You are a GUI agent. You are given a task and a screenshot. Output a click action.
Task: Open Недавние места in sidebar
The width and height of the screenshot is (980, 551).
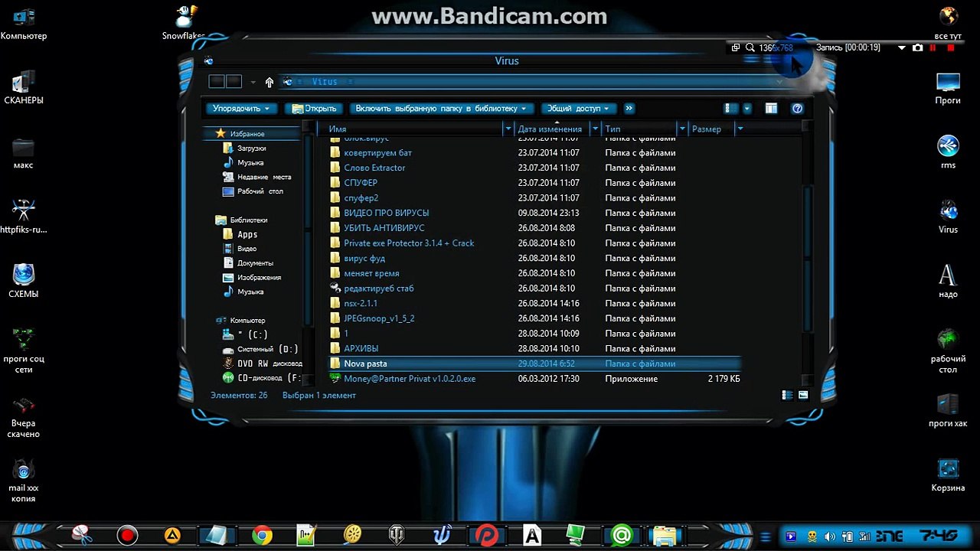tap(264, 177)
